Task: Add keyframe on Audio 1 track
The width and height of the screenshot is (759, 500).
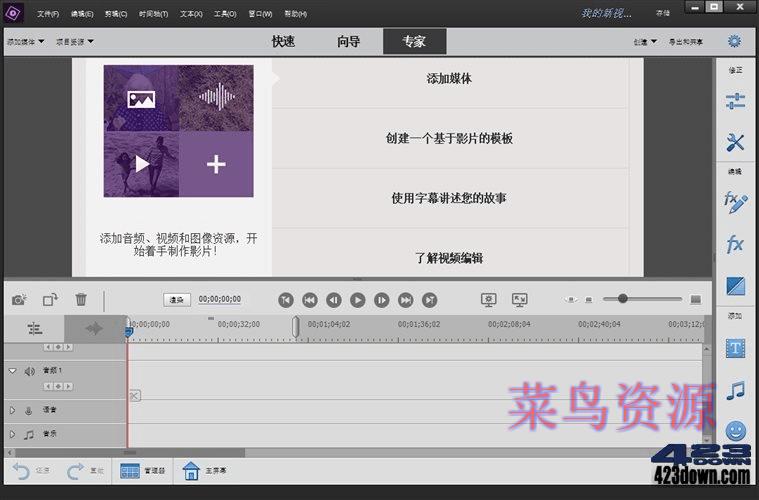Action: [58, 386]
